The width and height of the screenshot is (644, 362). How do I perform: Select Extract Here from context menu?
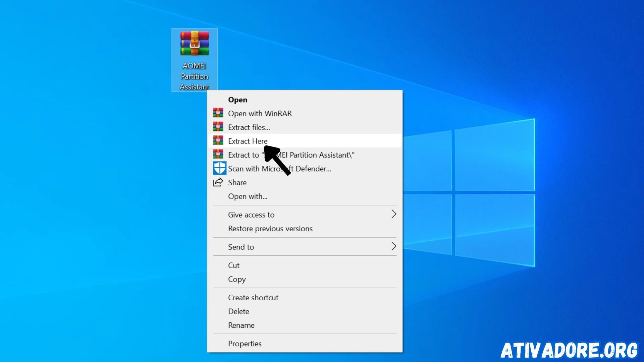click(x=248, y=141)
